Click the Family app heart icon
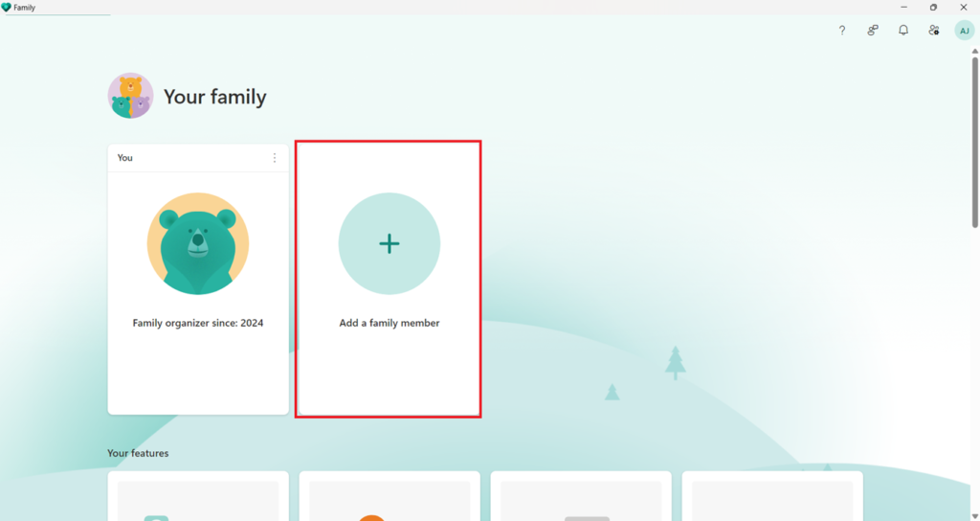Viewport: 980px width, 521px height. coord(7,8)
